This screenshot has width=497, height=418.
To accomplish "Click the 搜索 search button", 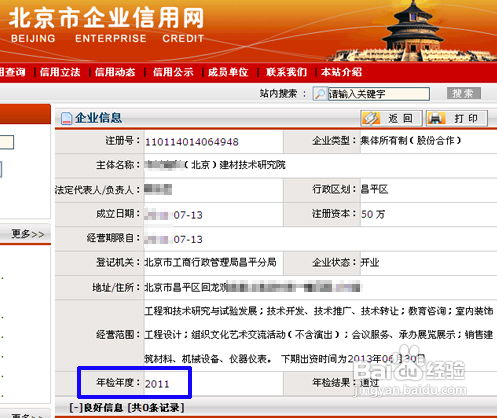I will click(x=464, y=93).
